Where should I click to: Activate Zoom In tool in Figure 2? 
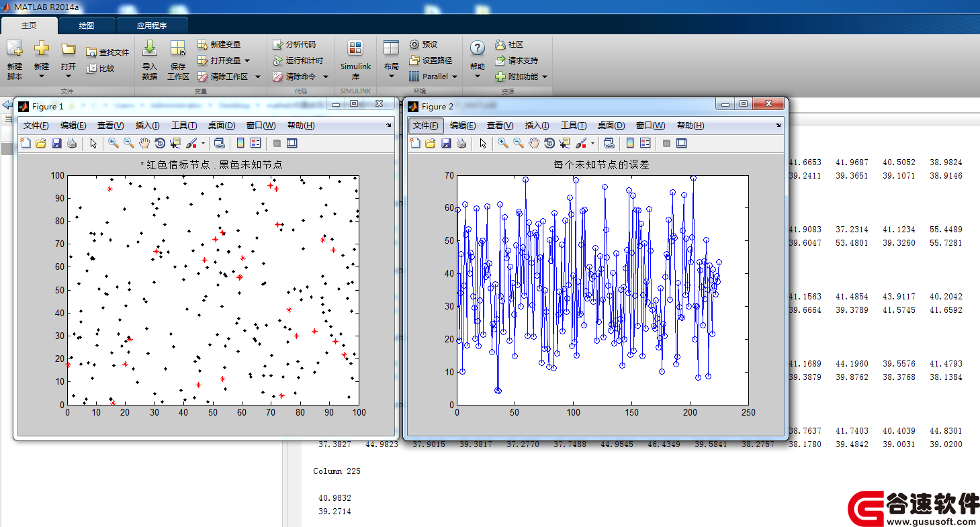pos(503,143)
